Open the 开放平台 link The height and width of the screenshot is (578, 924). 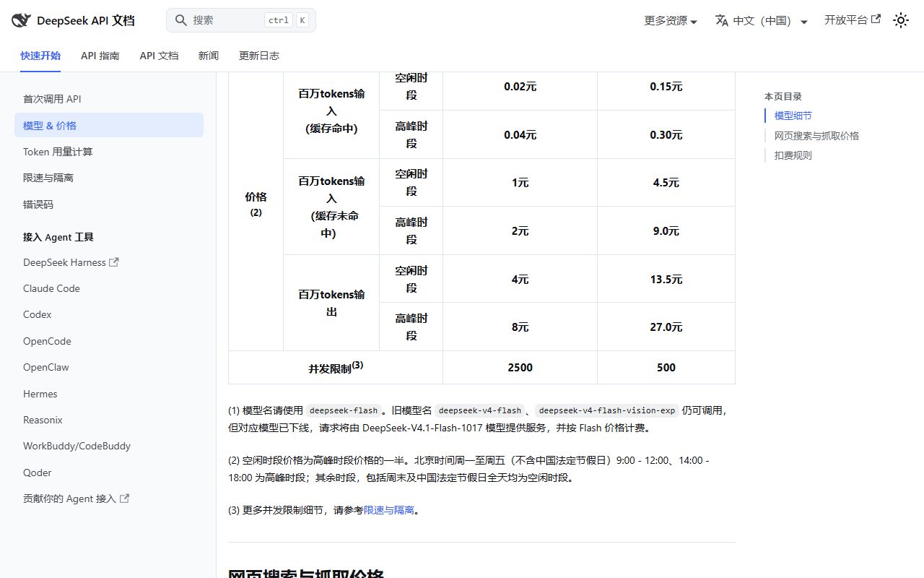853,20
